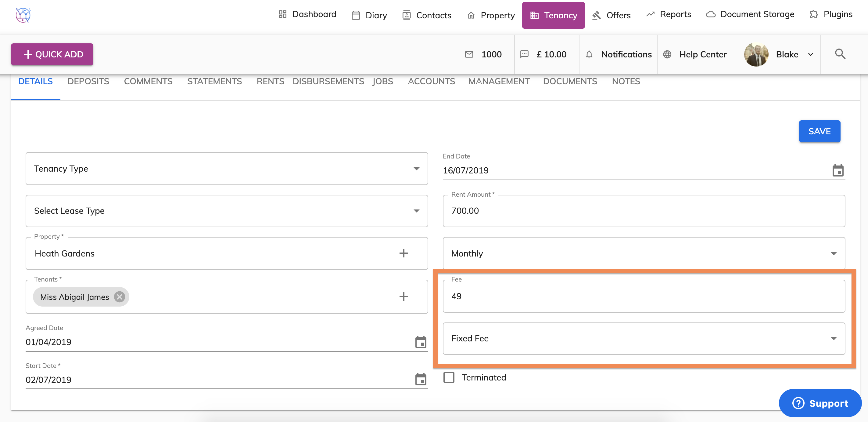Add a property with the plus icon
Screen dimensions: 868x422
(x=404, y=253)
